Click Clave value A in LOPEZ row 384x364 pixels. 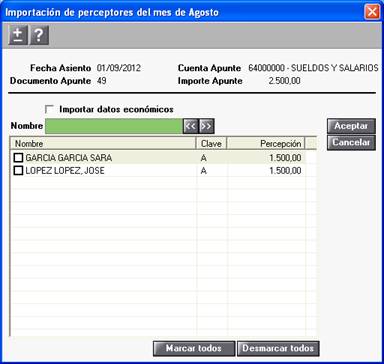point(203,171)
